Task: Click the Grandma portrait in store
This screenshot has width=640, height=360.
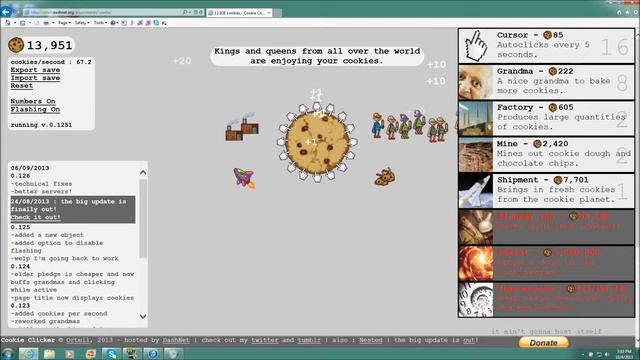Action: (x=476, y=82)
